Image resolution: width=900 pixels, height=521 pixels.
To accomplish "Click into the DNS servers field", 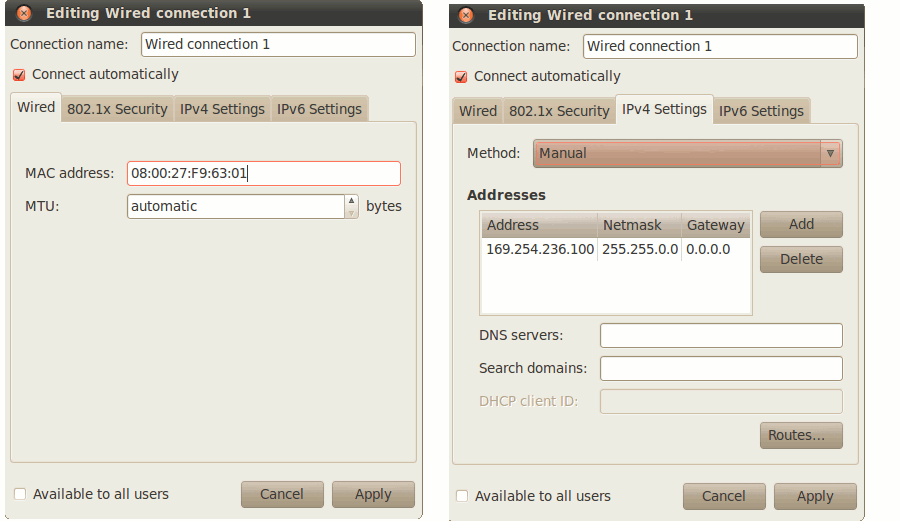I will pyautogui.click(x=721, y=335).
